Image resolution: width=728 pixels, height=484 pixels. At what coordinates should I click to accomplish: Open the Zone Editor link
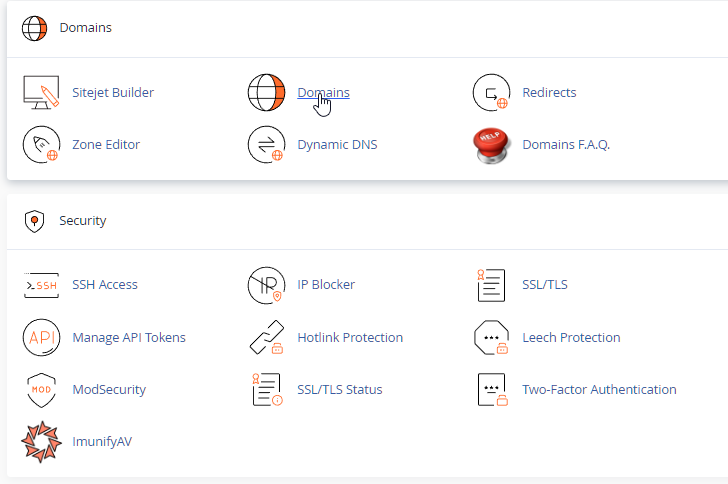tap(106, 144)
